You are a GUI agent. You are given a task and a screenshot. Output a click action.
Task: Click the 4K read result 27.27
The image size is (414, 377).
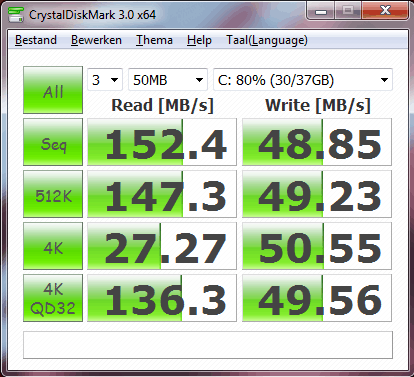162,246
